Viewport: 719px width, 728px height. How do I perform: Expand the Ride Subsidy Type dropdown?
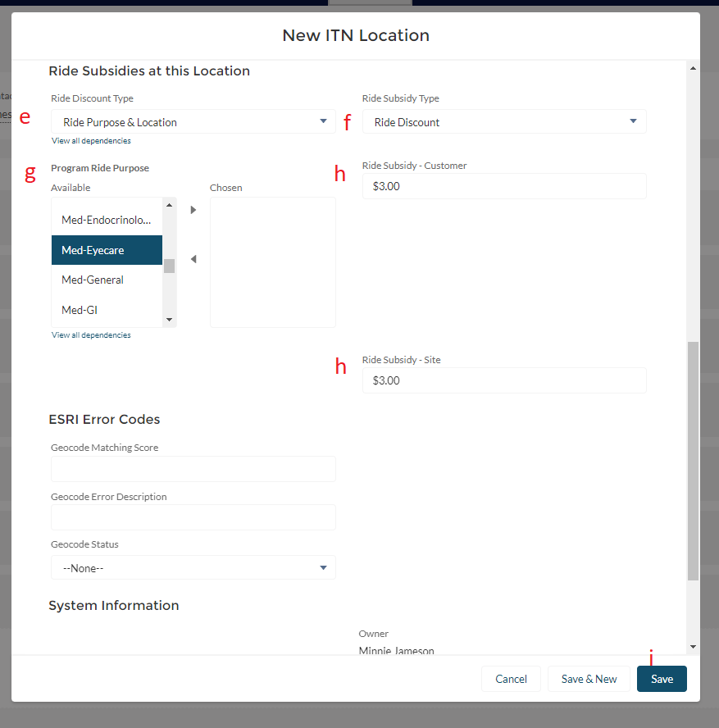pos(503,122)
